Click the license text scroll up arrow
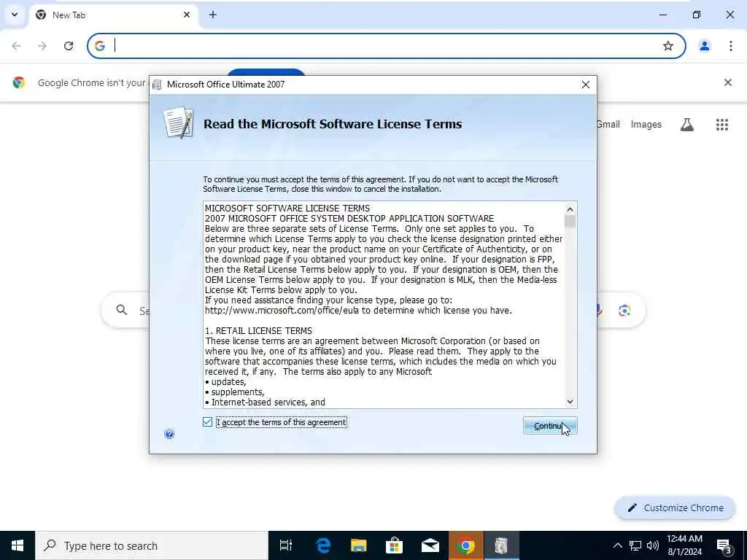 (570, 209)
